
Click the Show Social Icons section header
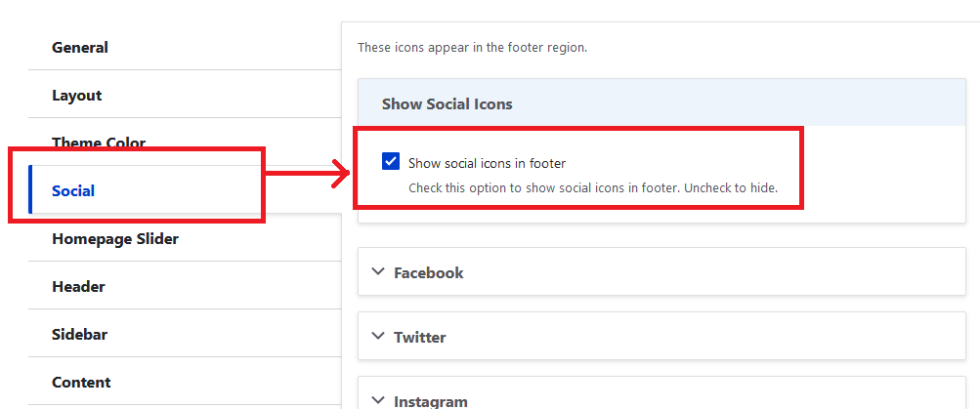click(x=447, y=103)
